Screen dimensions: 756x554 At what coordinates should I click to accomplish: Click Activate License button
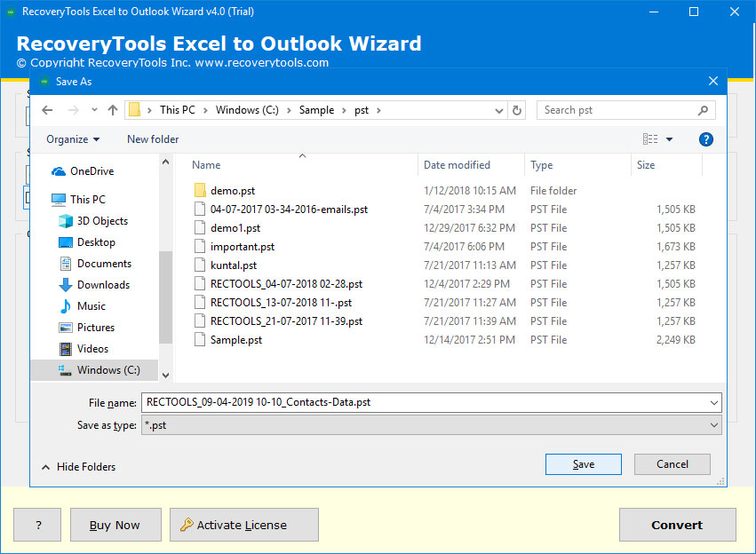pyautogui.click(x=244, y=525)
